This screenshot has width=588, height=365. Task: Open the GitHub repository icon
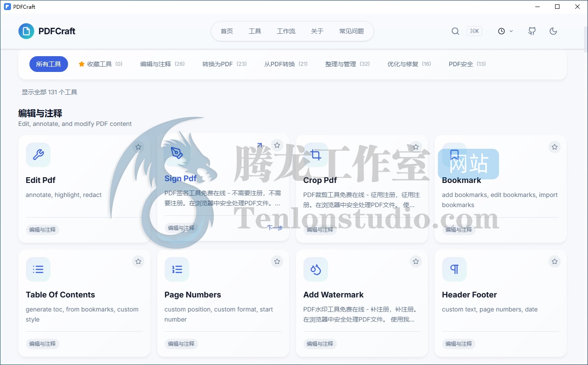coord(532,31)
